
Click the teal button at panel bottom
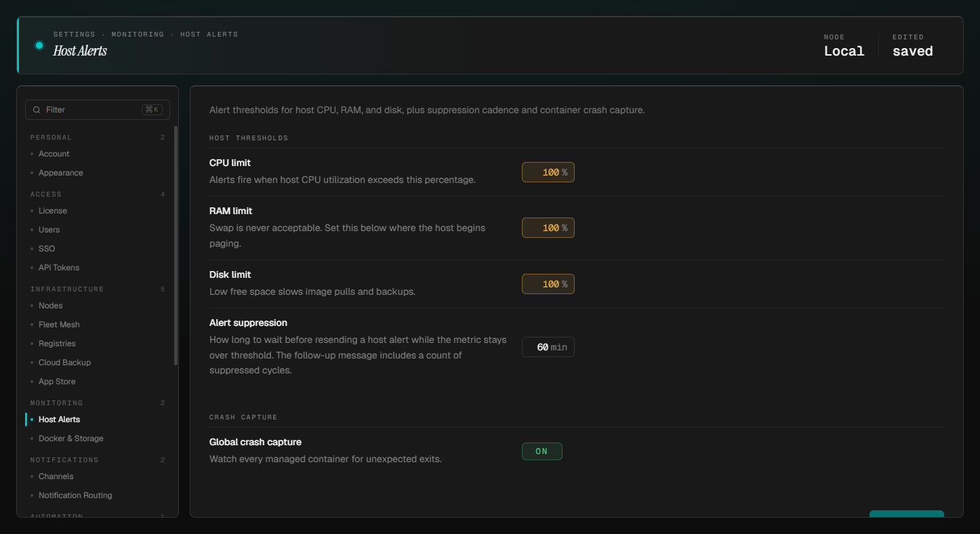click(906, 514)
